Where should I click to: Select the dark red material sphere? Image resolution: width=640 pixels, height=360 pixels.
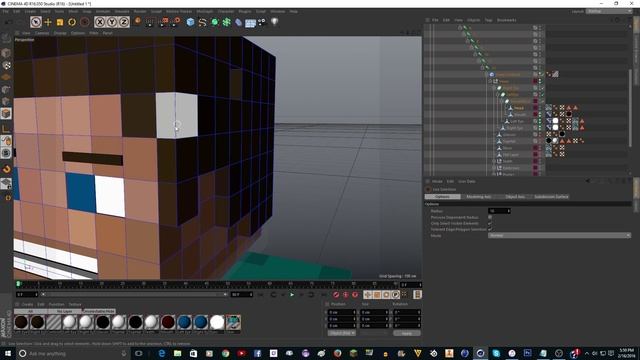click(x=168, y=322)
